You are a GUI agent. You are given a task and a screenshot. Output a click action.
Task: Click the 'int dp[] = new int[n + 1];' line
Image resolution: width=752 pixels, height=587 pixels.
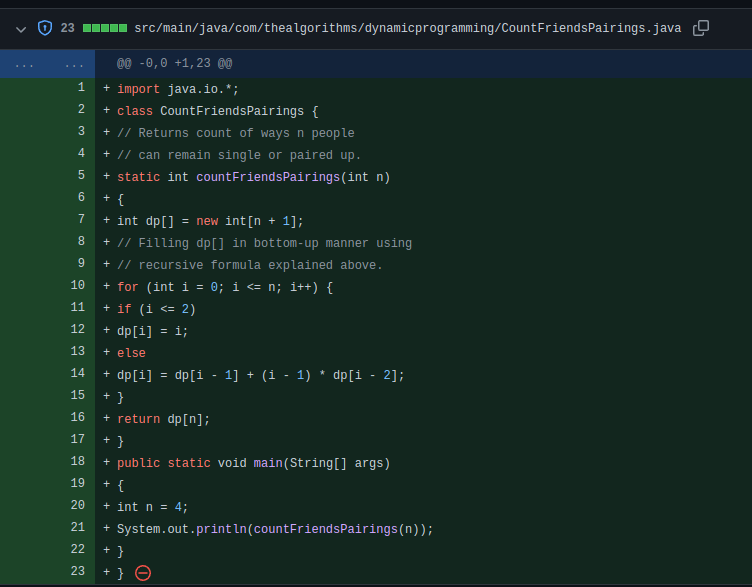pos(210,222)
